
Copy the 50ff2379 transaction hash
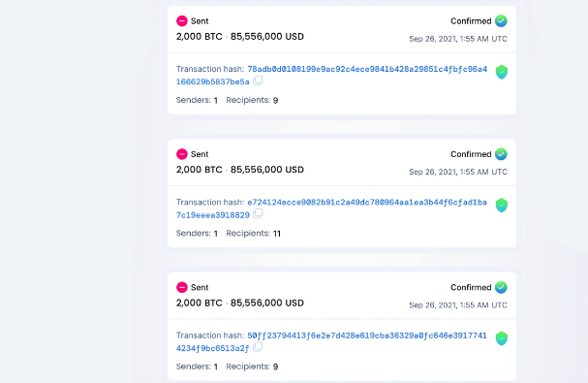point(258,347)
